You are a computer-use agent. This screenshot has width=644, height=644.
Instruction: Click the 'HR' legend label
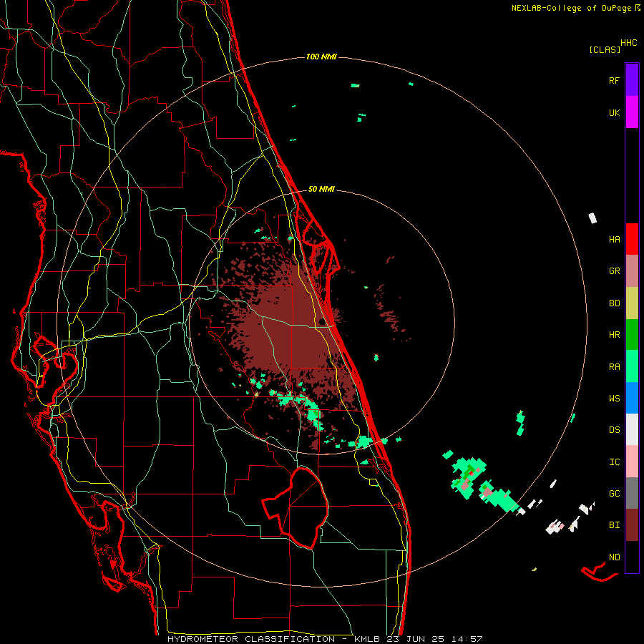click(x=614, y=335)
